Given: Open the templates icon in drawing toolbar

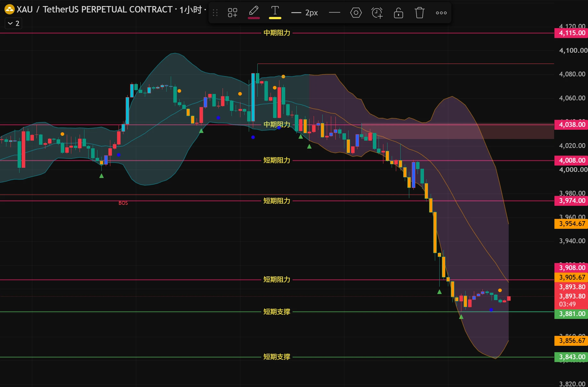Looking at the screenshot, I should [x=232, y=13].
